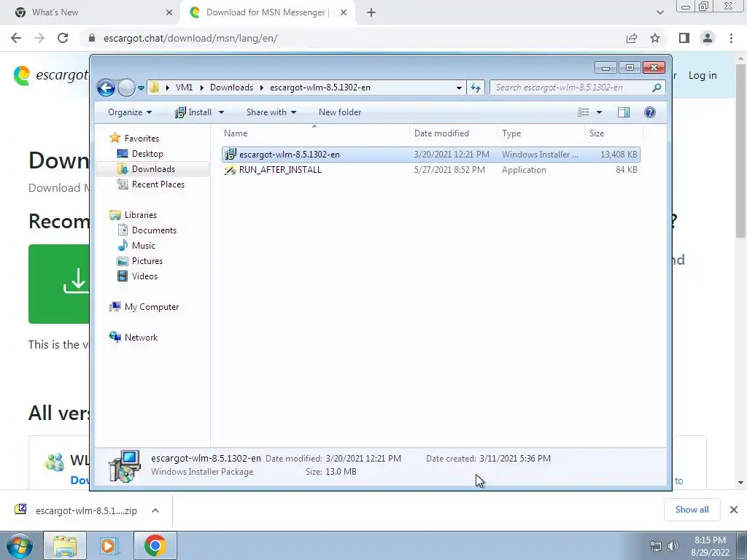The width and height of the screenshot is (747, 560).
Task: Create a New folder
Action: [x=340, y=112]
